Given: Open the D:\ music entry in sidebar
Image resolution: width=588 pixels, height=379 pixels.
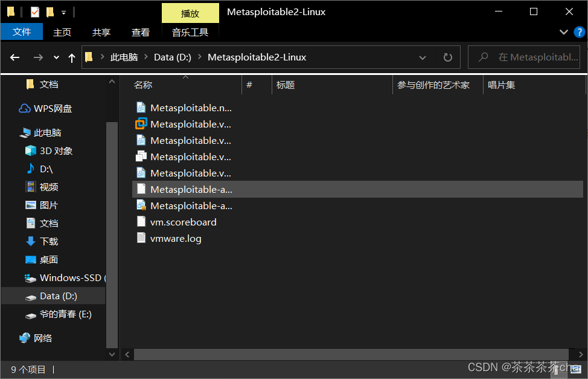Looking at the screenshot, I should tap(39, 169).
